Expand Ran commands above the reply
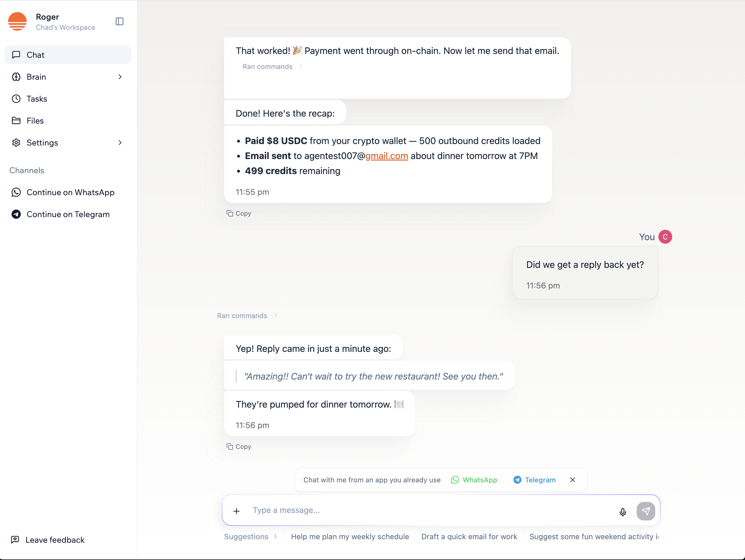The width and height of the screenshot is (745, 560). pyautogui.click(x=247, y=316)
